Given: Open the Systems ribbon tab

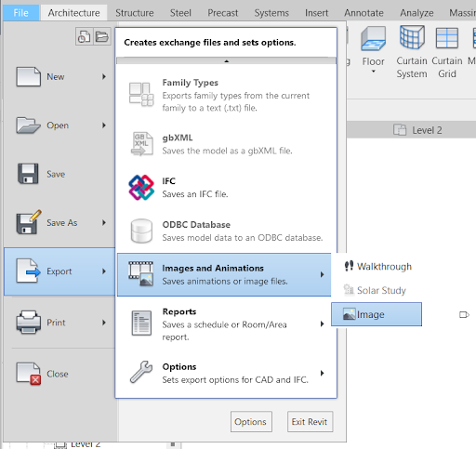Looking at the screenshot, I should pos(271,13).
